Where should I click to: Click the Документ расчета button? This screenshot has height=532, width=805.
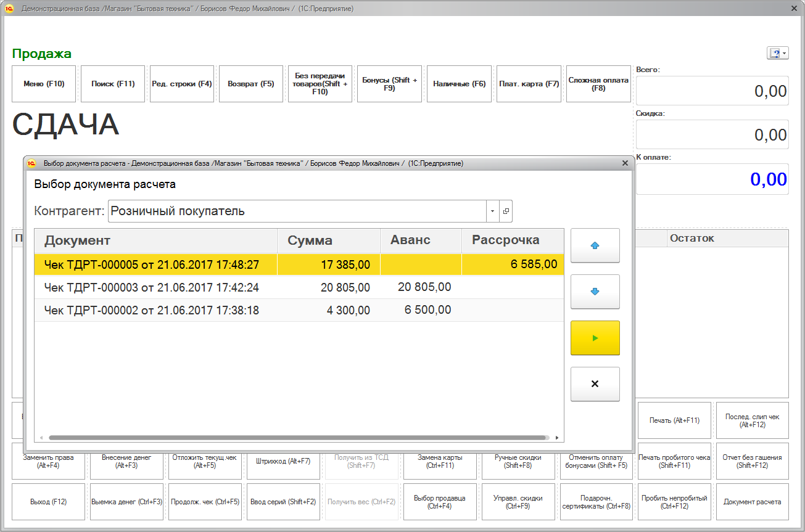(752, 502)
